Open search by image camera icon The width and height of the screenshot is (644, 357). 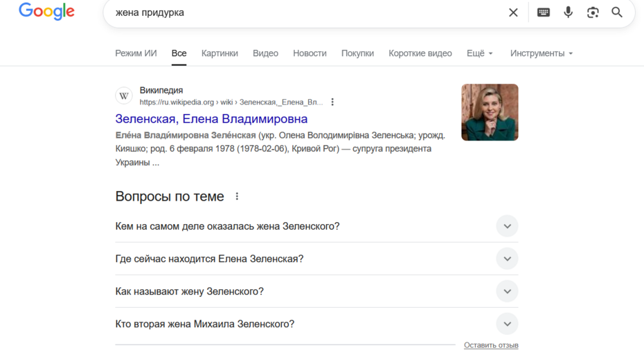pyautogui.click(x=593, y=12)
